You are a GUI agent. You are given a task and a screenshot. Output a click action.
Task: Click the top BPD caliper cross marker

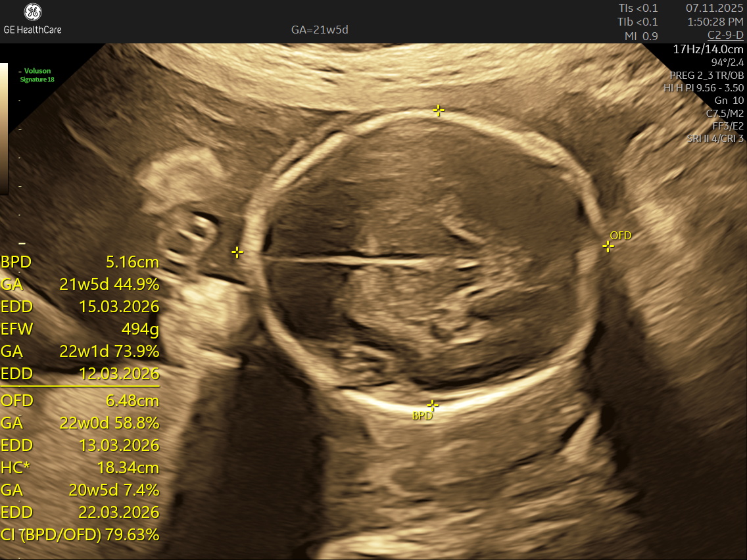tap(439, 110)
